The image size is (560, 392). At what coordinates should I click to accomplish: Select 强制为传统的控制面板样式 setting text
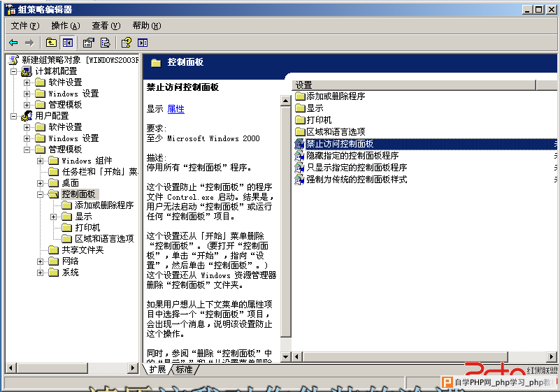(x=357, y=179)
